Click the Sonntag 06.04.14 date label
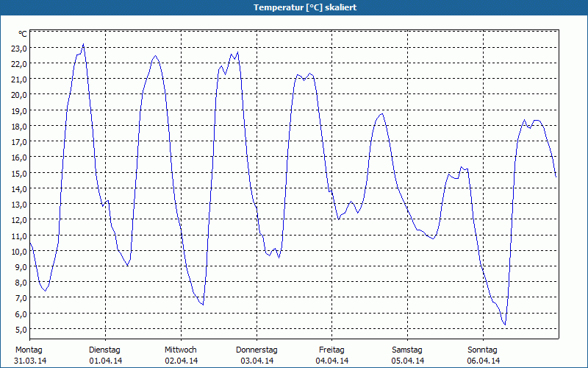Image resolution: width=588 pixels, height=368 pixels. point(483,355)
